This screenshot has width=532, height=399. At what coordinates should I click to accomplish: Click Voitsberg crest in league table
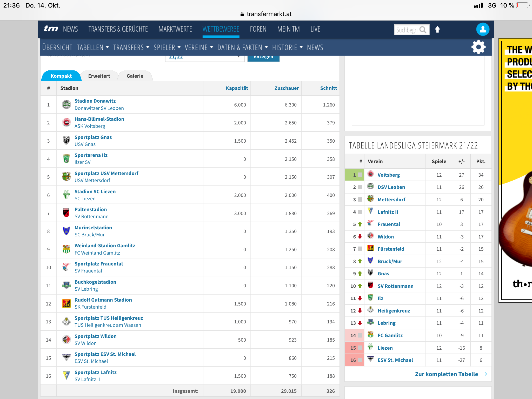point(371,174)
